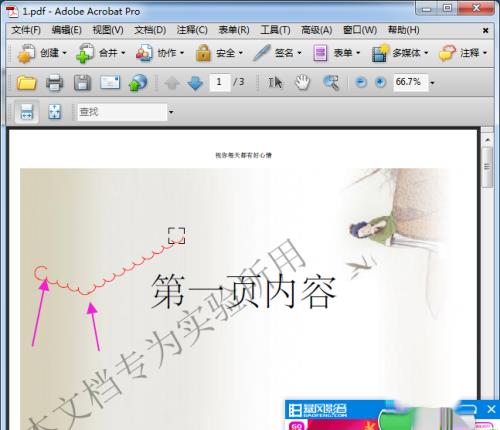Click the 安全 security button
The image size is (500, 430).
[219, 53]
